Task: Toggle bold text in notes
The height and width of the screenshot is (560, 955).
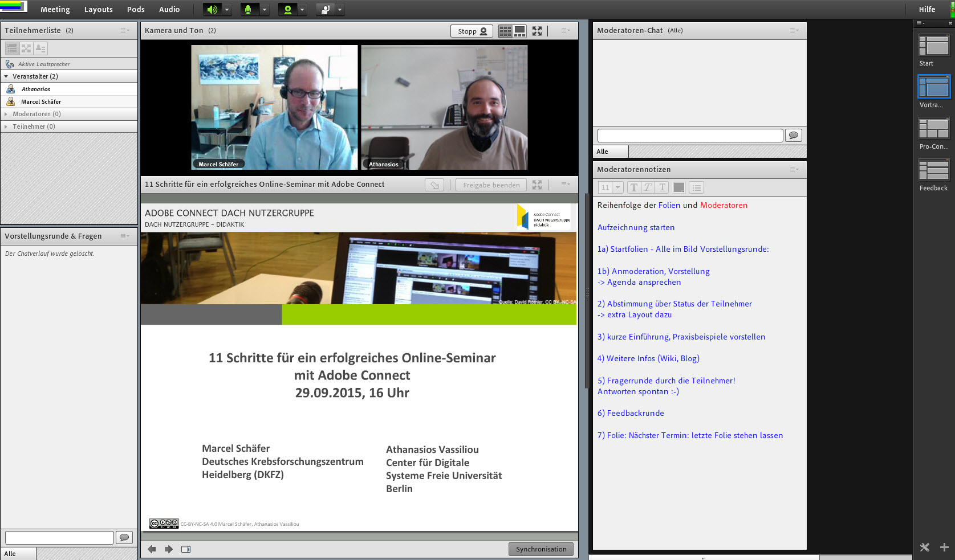Action: pyautogui.click(x=633, y=187)
